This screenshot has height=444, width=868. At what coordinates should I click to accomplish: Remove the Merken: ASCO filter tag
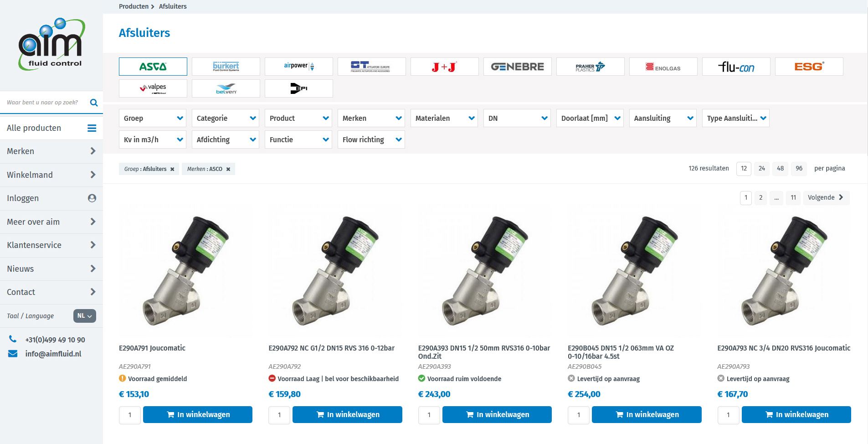[228, 169]
